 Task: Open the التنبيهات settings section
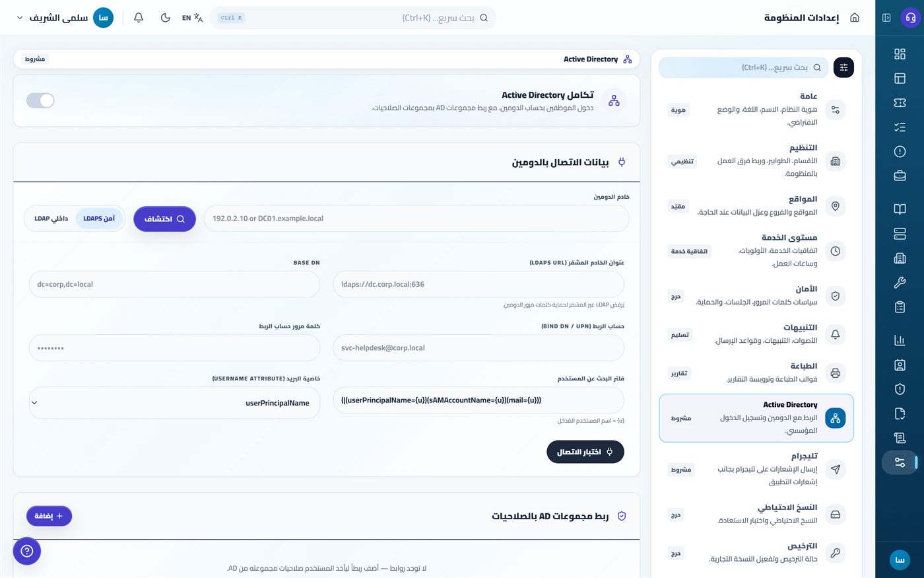tap(756, 334)
